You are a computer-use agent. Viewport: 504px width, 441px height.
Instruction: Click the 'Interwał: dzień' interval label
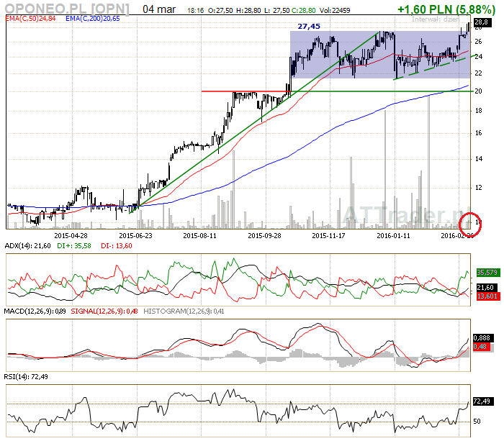436,19
